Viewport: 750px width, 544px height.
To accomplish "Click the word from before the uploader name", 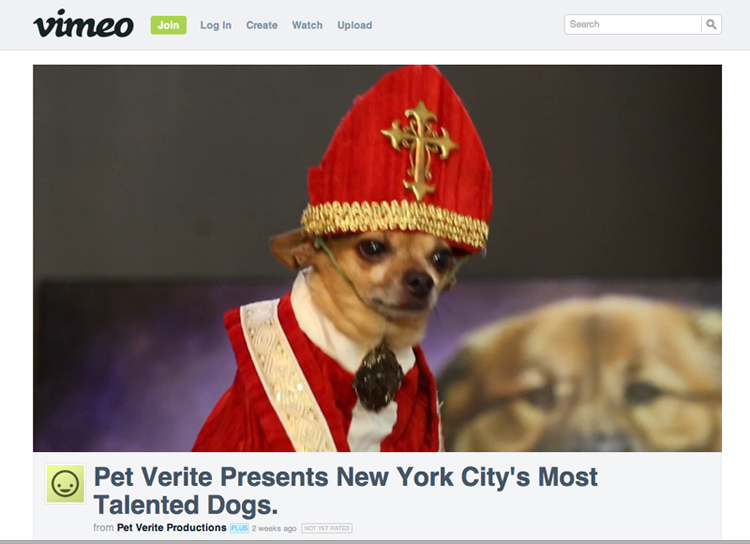I will pyautogui.click(x=103, y=527).
